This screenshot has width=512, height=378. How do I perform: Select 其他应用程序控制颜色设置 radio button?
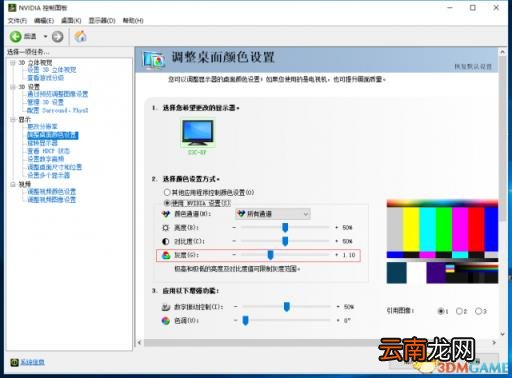pos(167,192)
